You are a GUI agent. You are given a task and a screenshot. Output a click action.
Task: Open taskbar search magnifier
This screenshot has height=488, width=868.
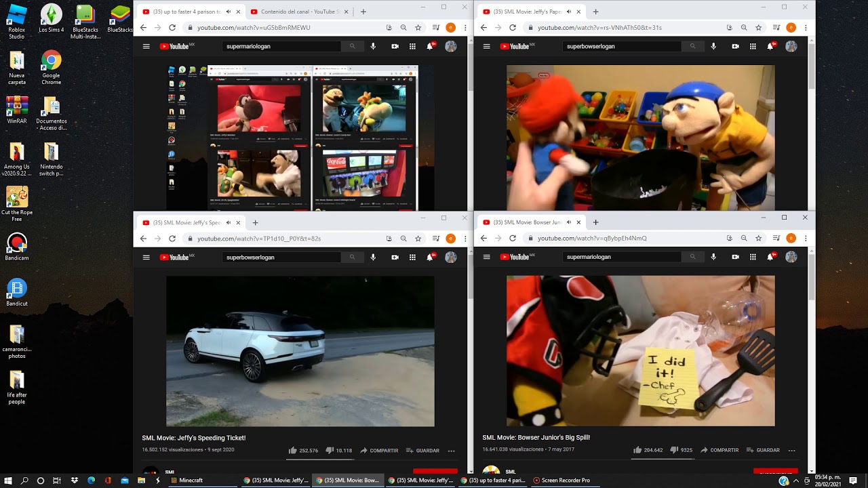pos(24,481)
